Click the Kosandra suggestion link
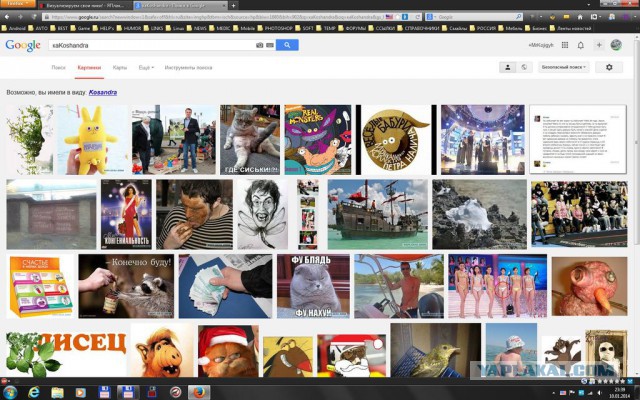This screenshot has height=400, width=640. (103, 92)
